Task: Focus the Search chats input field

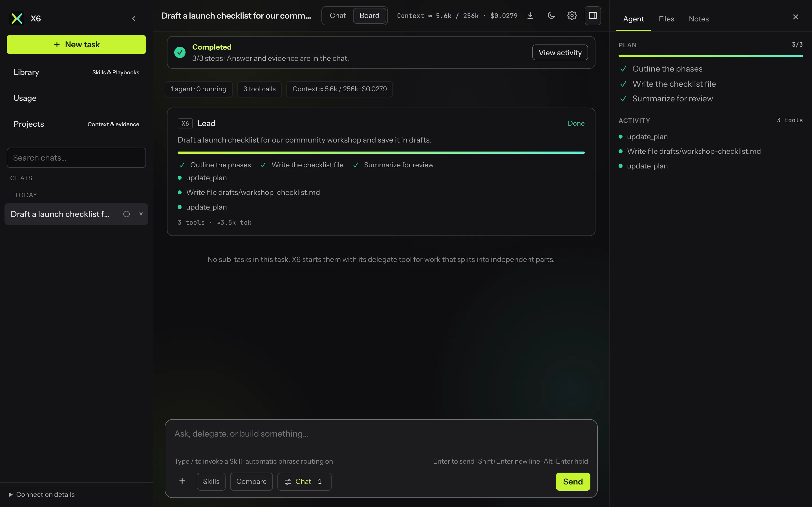Action: tap(76, 158)
